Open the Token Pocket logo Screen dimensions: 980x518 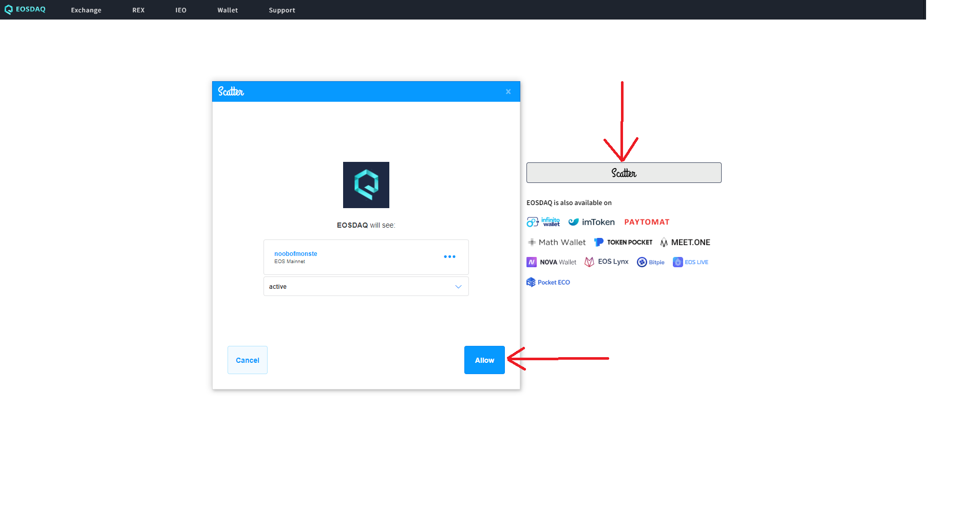point(623,242)
